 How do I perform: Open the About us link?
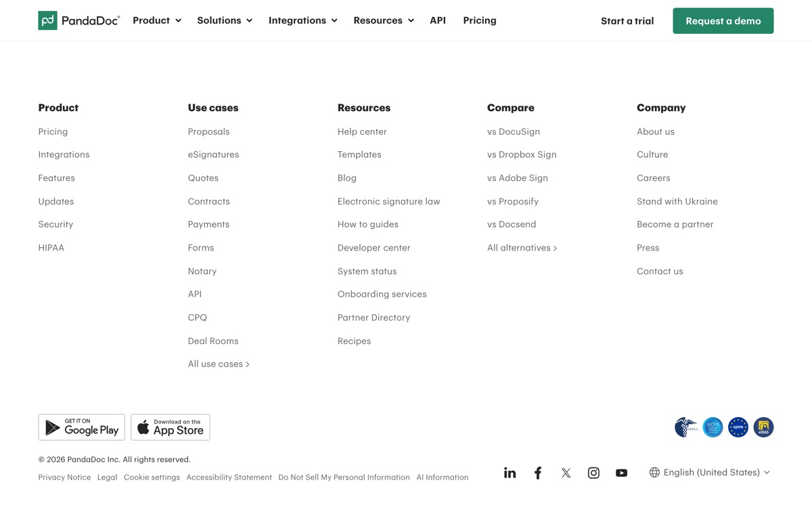[656, 131]
